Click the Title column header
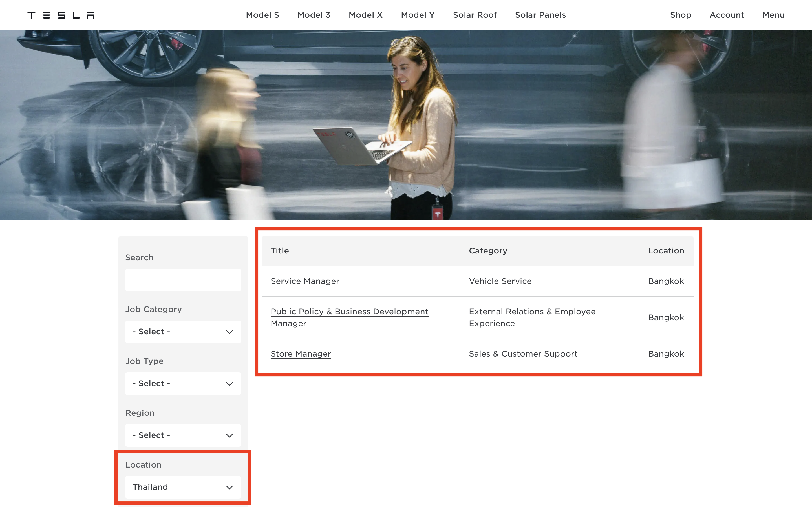This screenshot has width=812, height=507. pyautogui.click(x=279, y=251)
